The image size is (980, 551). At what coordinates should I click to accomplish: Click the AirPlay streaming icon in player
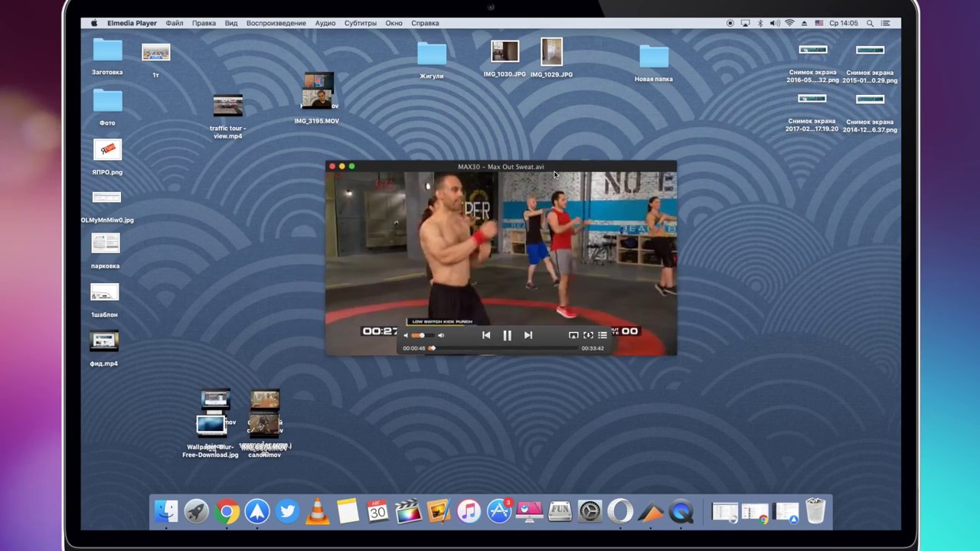click(573, 335)
